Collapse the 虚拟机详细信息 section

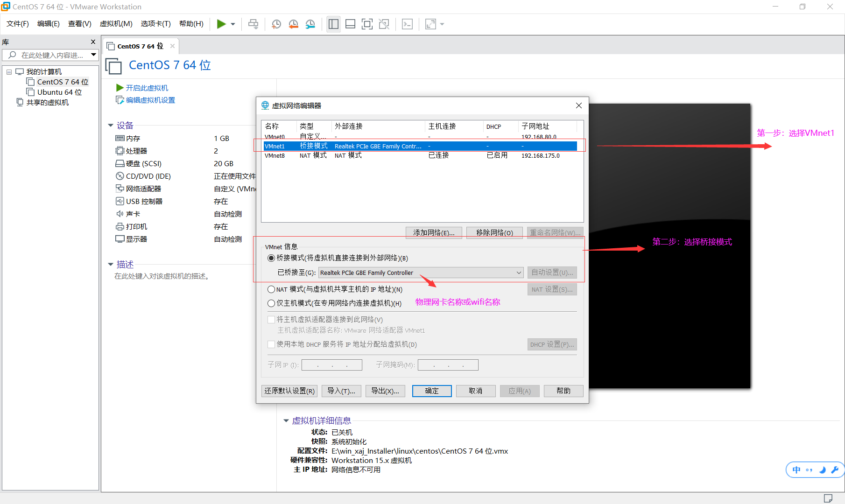[286, 421]
